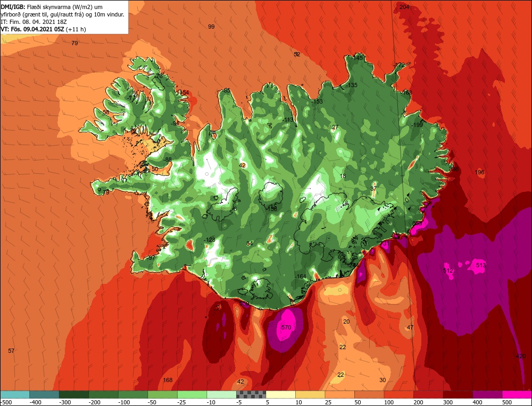The image size is (532, 406).
Task: Click the 570 value on the map
Action: pyautogui.click(x=286, y=327)
